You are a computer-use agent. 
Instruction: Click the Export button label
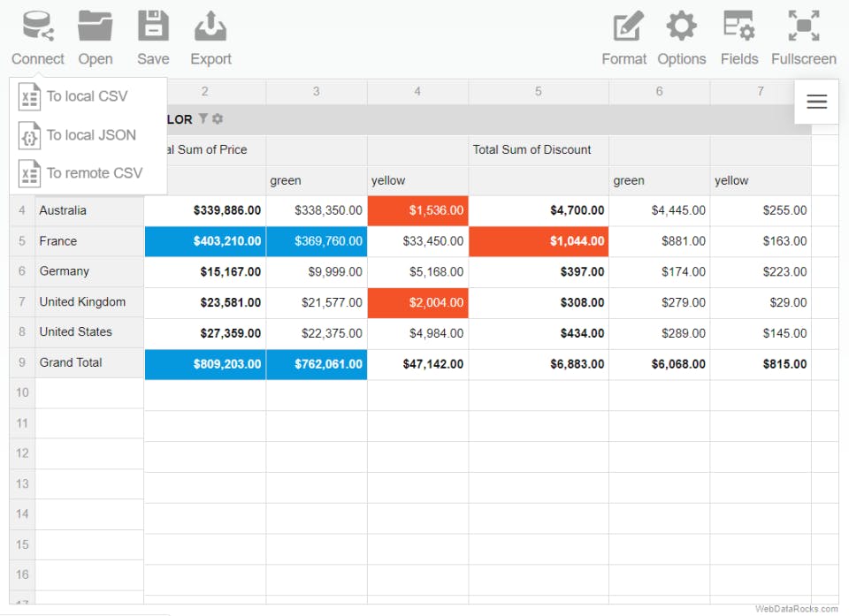click(x=210, y=59)
